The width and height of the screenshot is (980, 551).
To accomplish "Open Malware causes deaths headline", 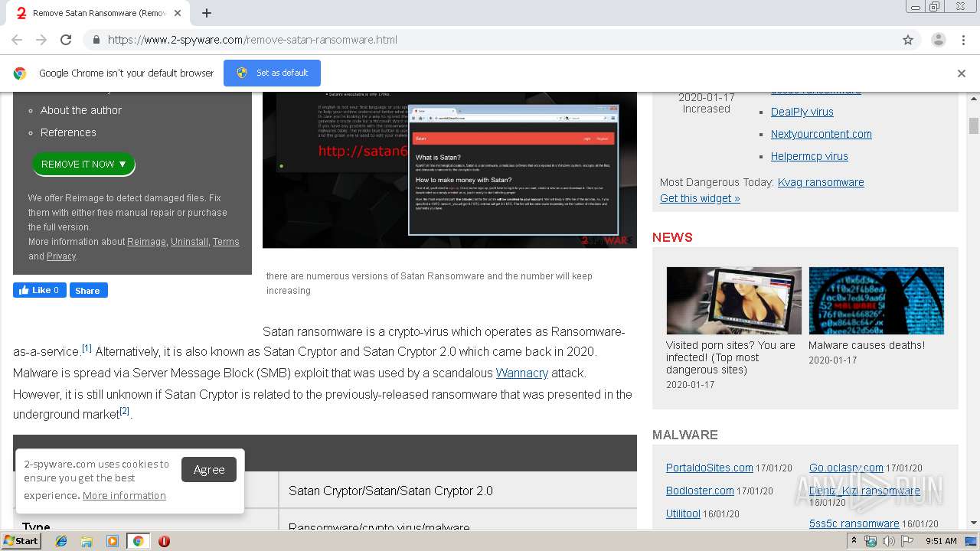I will pos(867,345).
